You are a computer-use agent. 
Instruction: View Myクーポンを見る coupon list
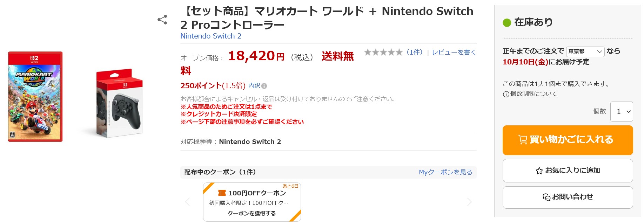pyautogui.click(x=445, y=172)
